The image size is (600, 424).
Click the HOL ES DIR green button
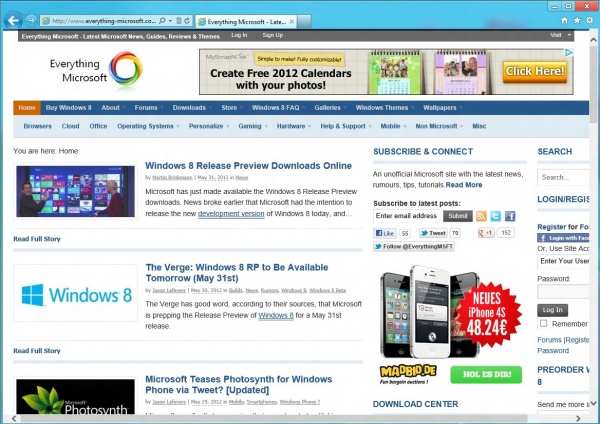point(486,374)
